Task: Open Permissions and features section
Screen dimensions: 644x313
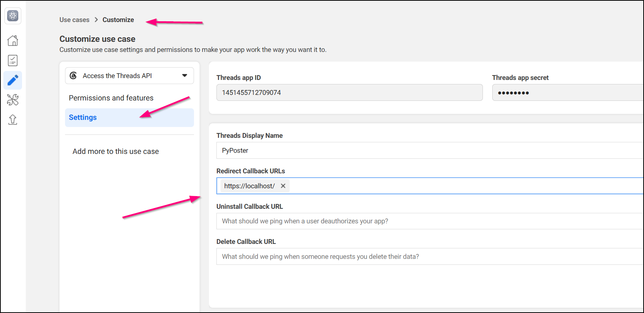Action: (111, 98)
